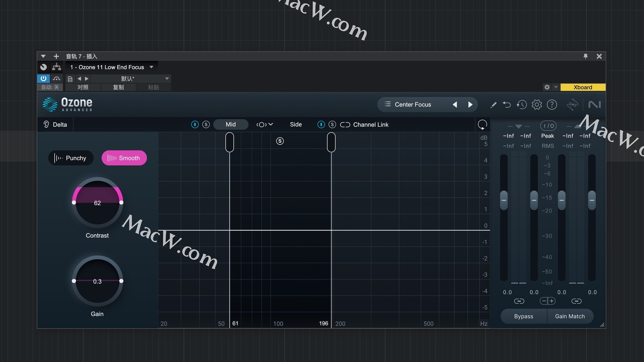Select previous host preset arrow
Viewport: 644px width, 362px height.
tap(79, 79)
